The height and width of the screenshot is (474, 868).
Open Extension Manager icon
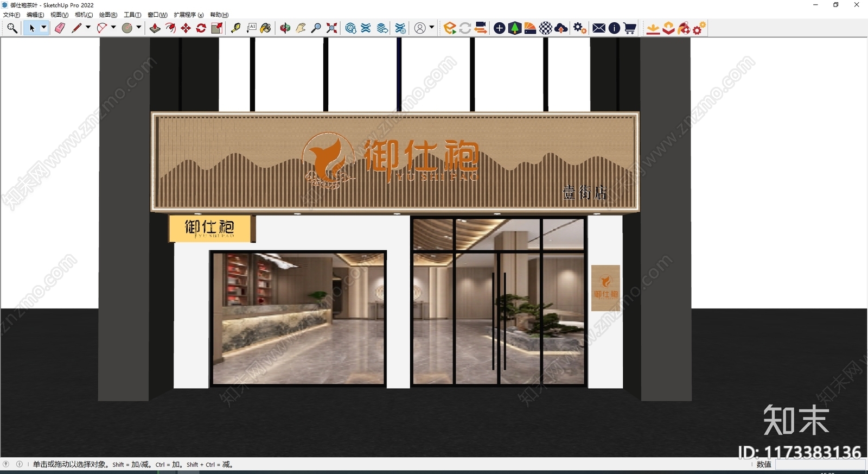pos(400,28)
